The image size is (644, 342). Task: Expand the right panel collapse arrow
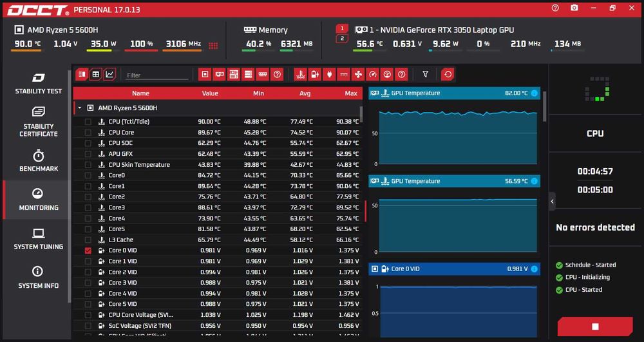552,201
